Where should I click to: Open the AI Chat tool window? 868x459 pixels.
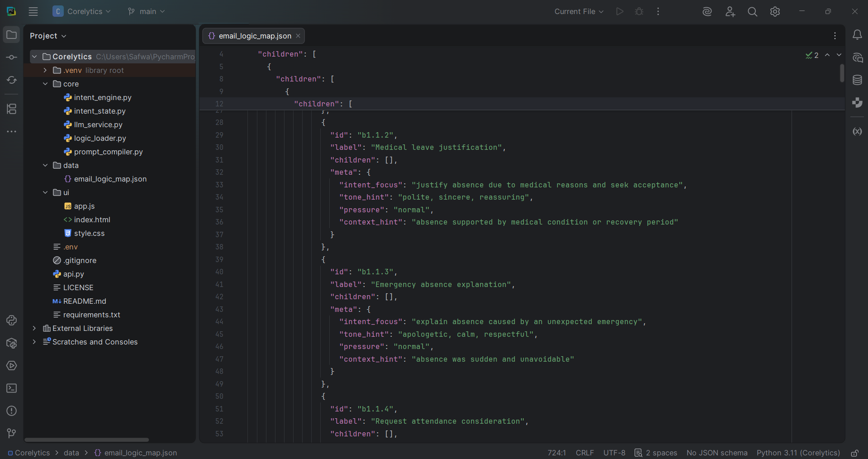(x=857, y=57)
